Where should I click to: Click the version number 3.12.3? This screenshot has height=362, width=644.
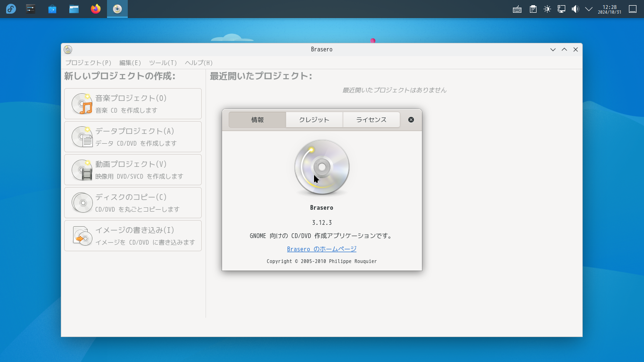pos(322,222)
